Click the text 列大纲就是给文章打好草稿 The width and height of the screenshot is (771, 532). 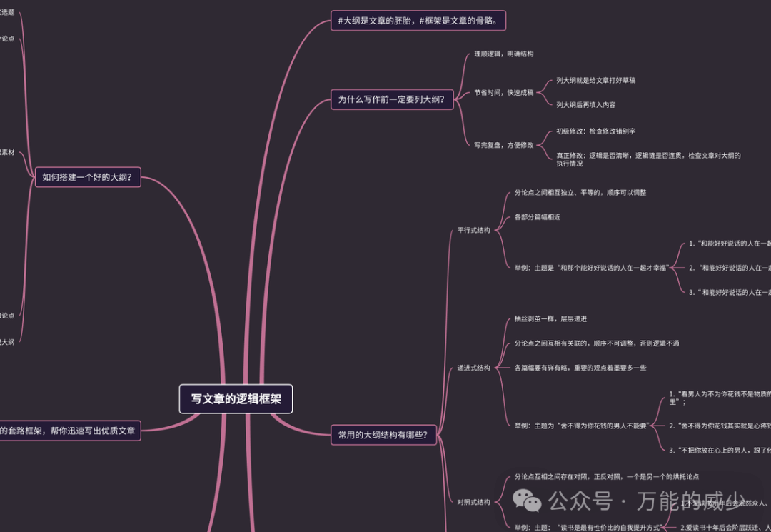[x=595, y=80]
